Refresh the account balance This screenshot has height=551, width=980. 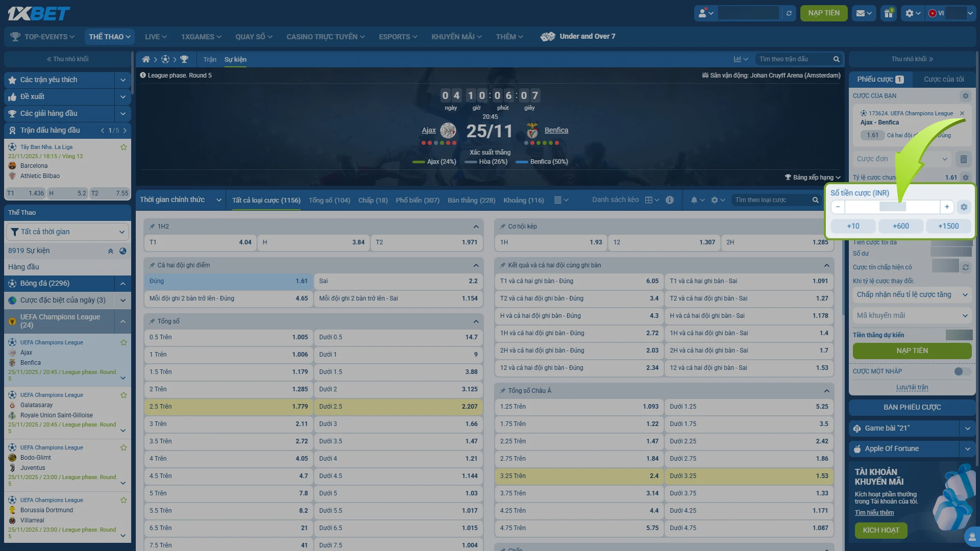point(789,13)
